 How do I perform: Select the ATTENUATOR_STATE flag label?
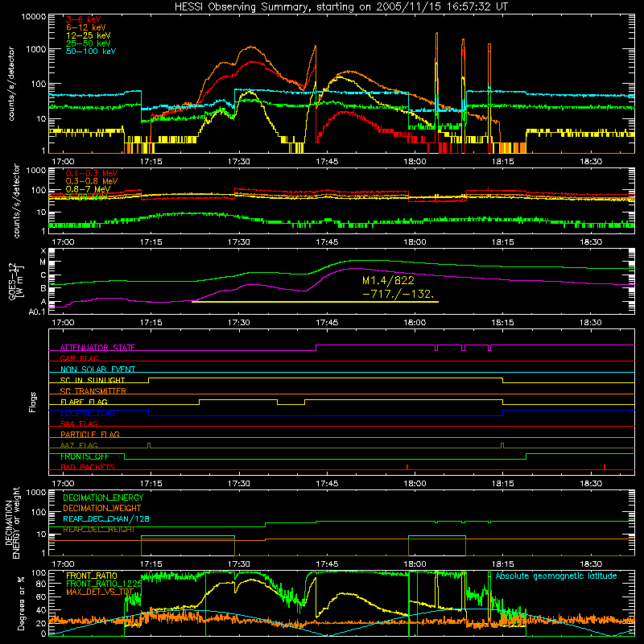click(x=97, y=348)
